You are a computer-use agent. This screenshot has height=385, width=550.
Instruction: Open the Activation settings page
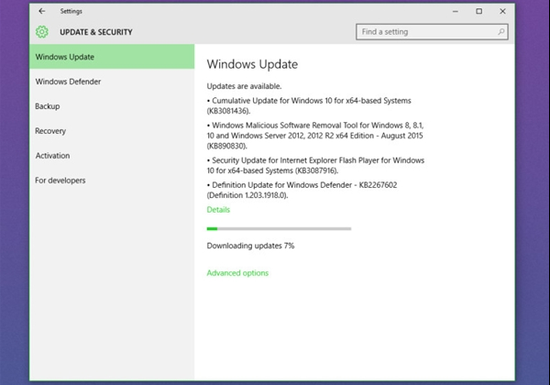coord(112,156)
